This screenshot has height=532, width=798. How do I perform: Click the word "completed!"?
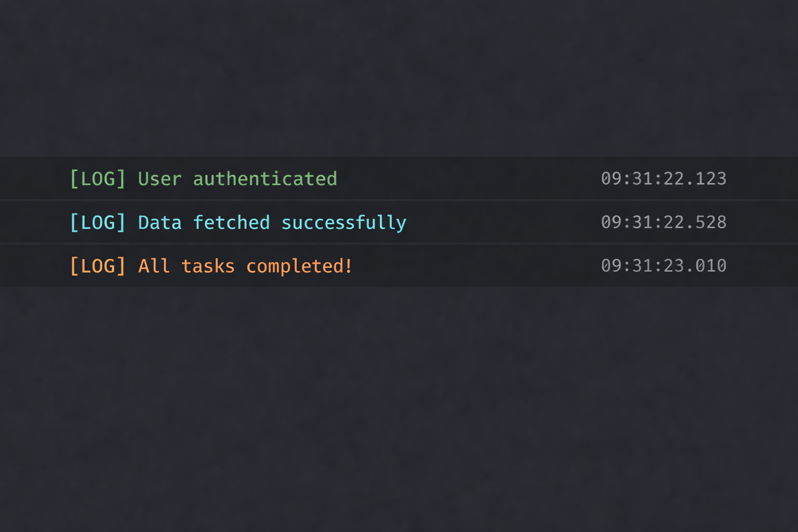click(299, 266)
